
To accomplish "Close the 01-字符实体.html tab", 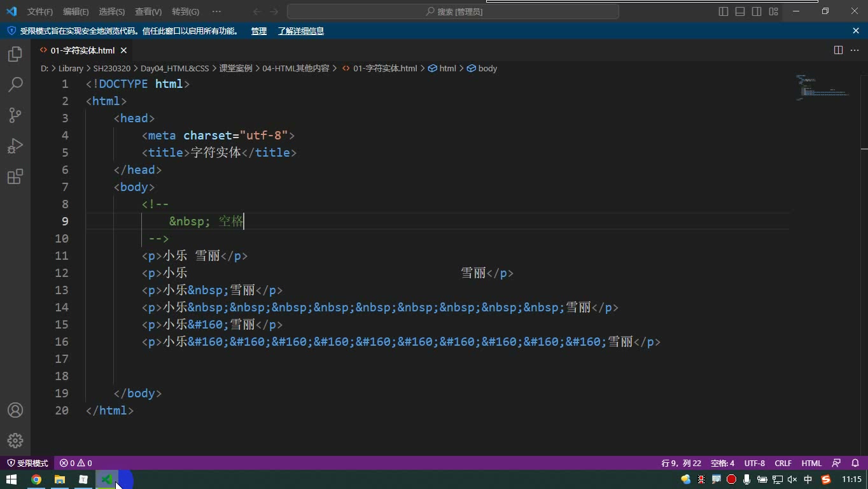I will [123, 50].
